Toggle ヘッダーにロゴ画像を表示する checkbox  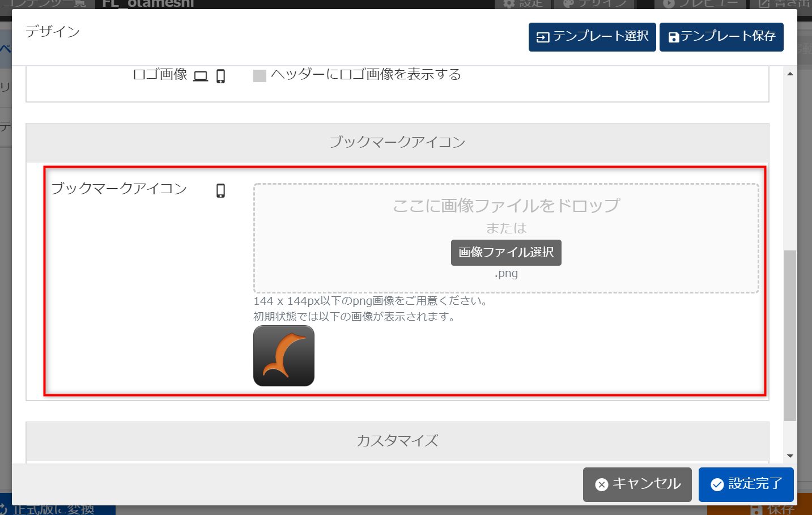tap(260, 76)
